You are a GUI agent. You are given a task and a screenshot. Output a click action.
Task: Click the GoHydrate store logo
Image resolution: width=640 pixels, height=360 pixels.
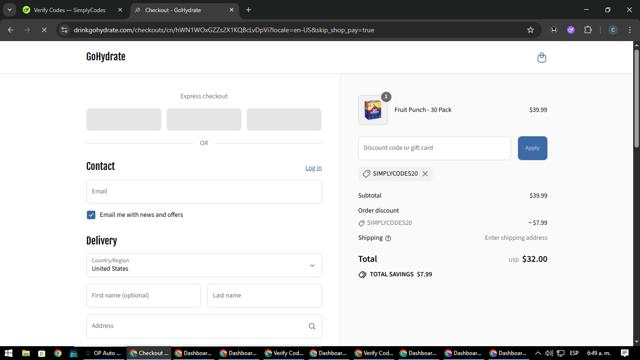[x=106, y=57]
